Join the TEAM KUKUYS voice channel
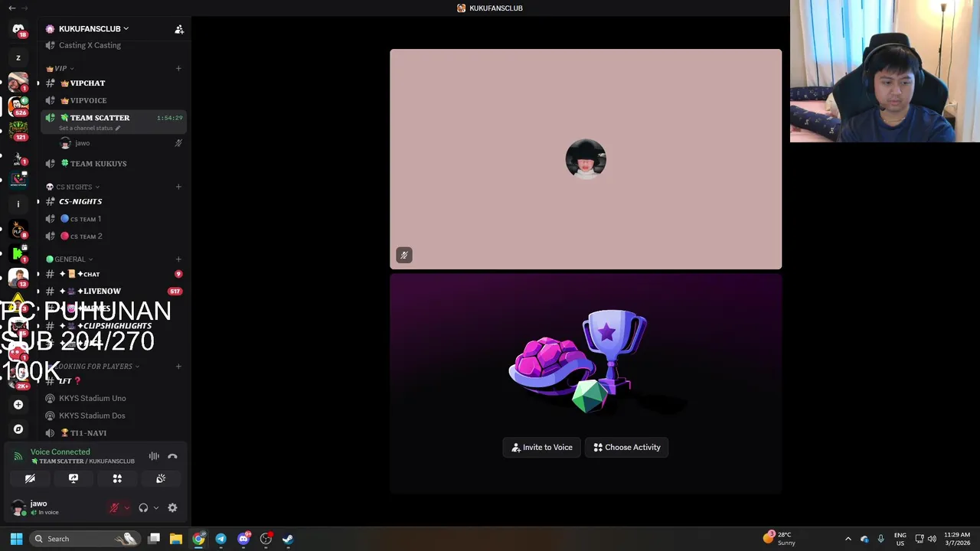 coord(113,164)
